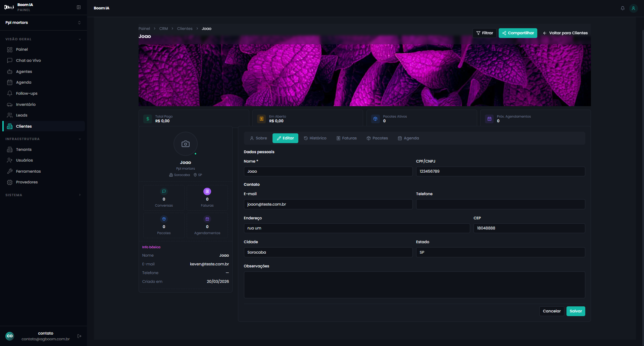Open the Follow-ups section
Viewport: 644px width, 346px height.
point(27,93)
